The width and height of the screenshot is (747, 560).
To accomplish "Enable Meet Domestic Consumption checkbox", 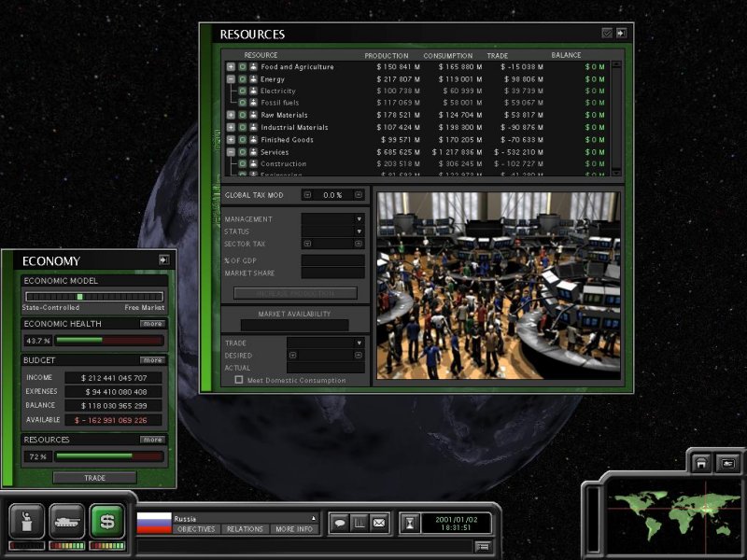I will coord(239,380).
